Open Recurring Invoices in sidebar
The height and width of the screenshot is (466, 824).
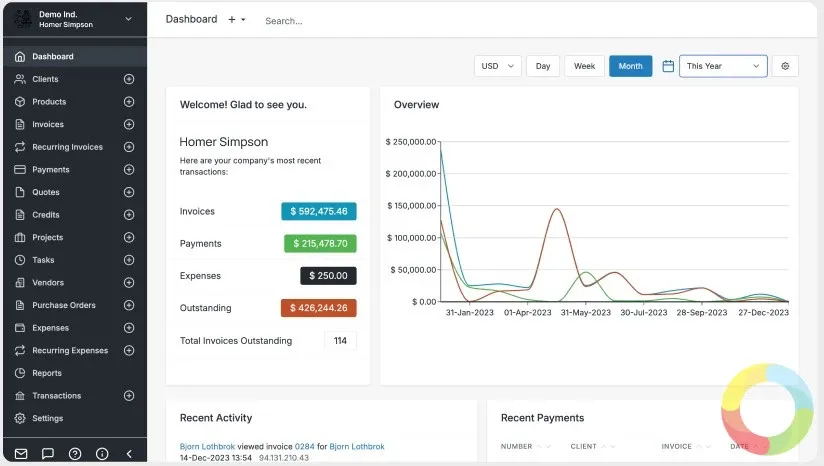(67, 147)
